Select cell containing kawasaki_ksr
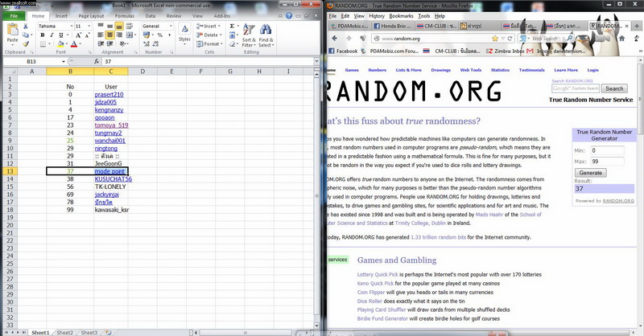644x336 pixels. [x=111, y=210]
